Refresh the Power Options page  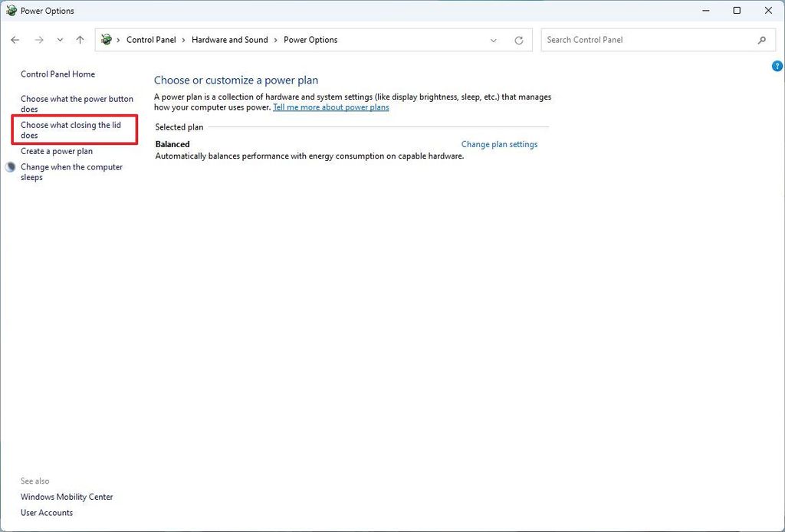(518, 39)
